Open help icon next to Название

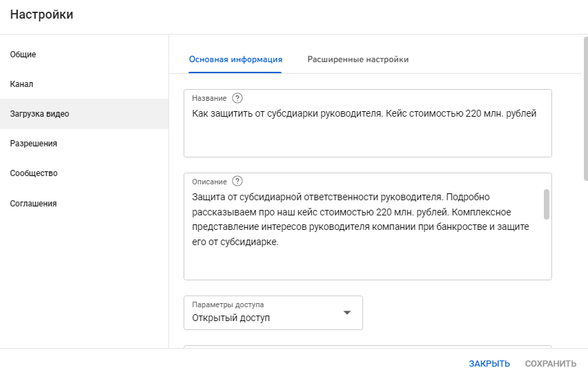click(x=237, y=98)
